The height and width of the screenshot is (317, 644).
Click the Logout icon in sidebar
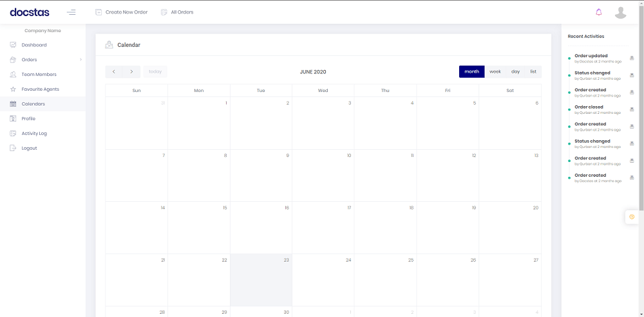click(x=14, y=149)
